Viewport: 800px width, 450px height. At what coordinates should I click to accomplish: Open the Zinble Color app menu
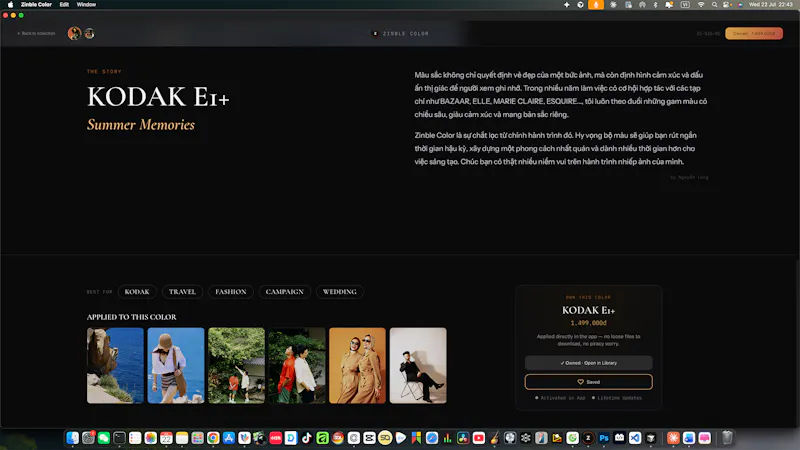coord(36,5)
